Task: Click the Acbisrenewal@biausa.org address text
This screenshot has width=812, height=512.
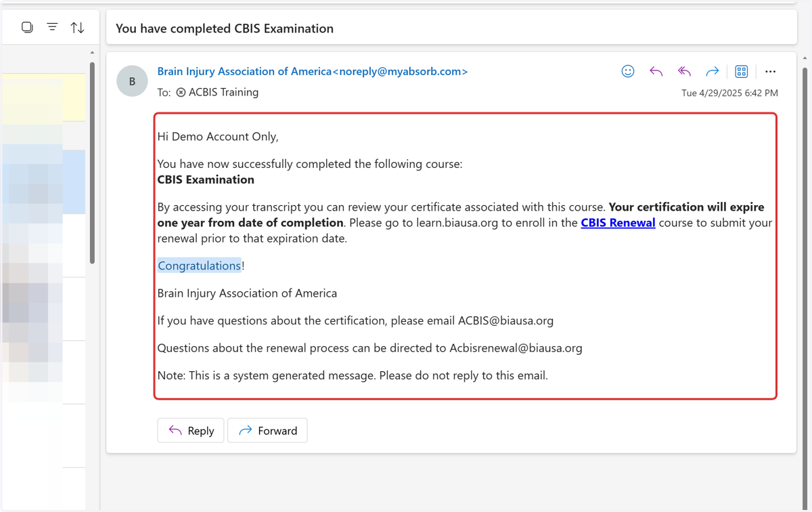Action: [516, 348]
